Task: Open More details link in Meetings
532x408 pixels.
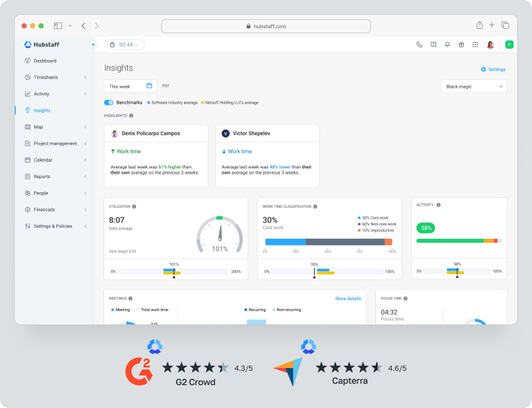Action: [x=348, y=299]
